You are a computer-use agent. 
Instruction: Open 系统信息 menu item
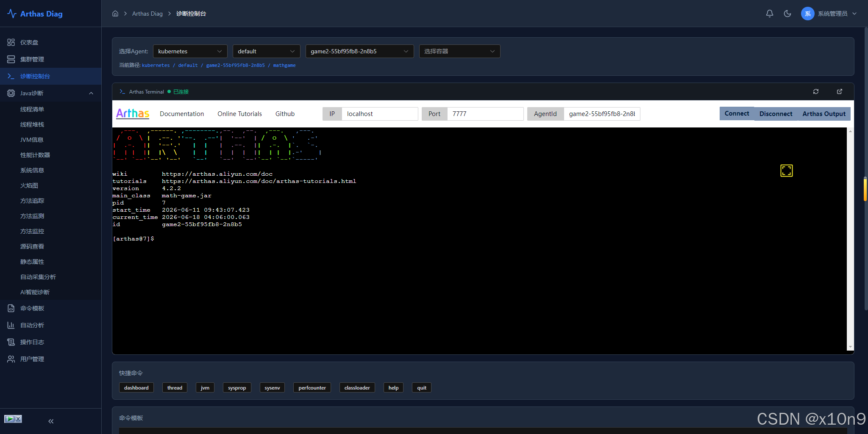32,170
